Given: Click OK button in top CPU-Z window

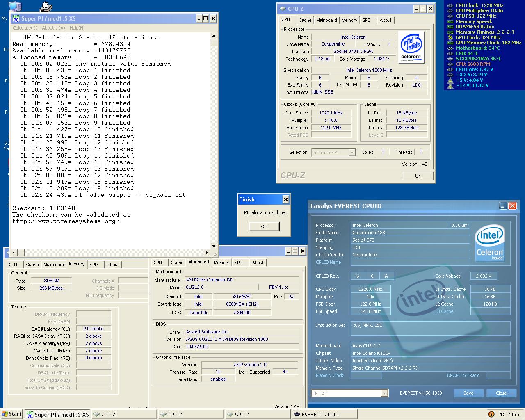Looking at the screenshot, I should coord(418,176).
